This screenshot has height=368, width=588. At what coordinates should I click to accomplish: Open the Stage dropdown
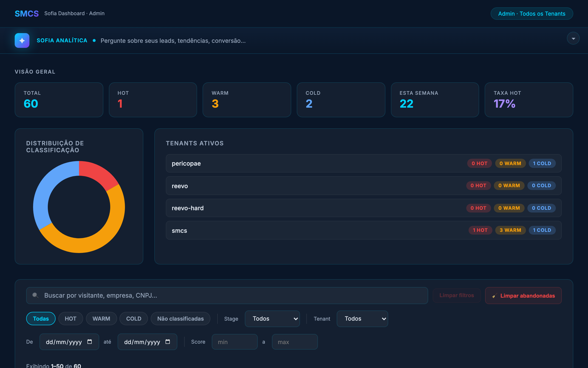[x=272, y=319]
